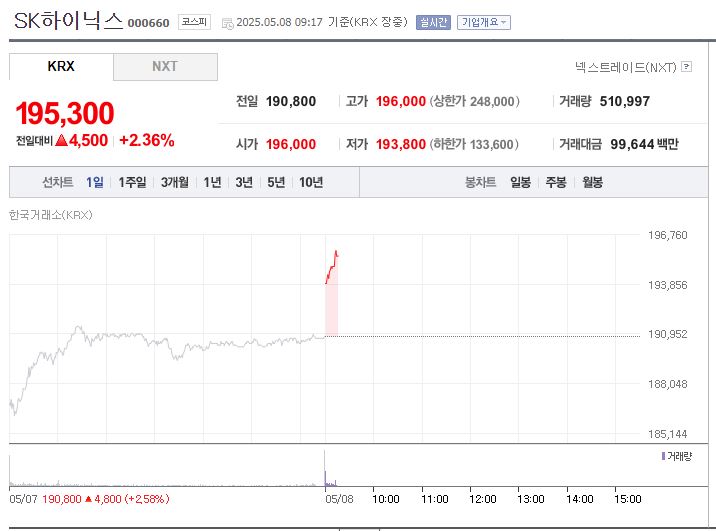Click the 거래량 legend marker on volume chart

pyautogui.click(x=664, y=455)
